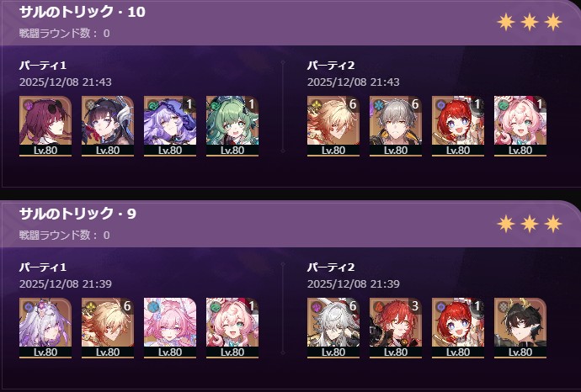Select the winking pink-haired character in stage 9 Party 1

point(232,327)
